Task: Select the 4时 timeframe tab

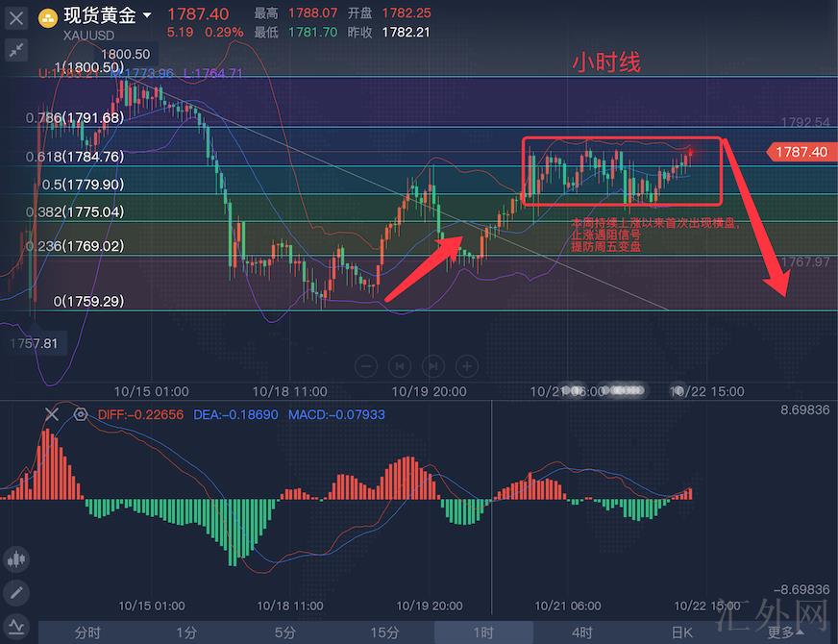Action: pos(581,632)
